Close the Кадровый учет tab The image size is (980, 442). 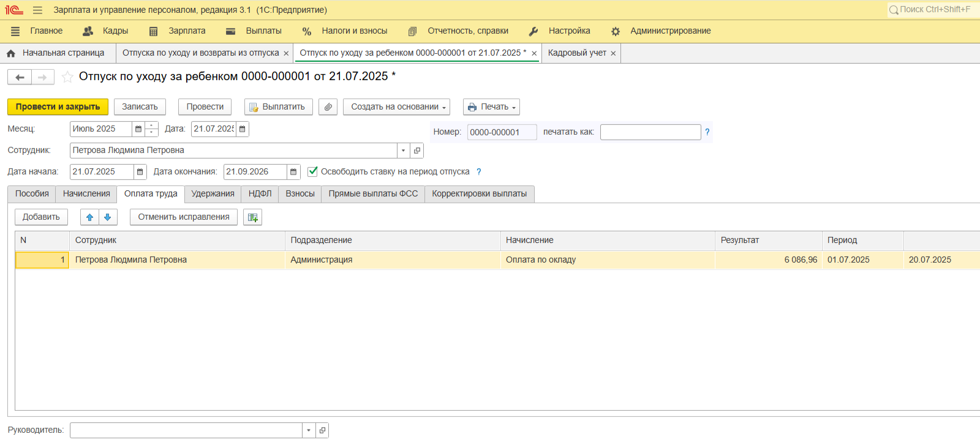613,54
